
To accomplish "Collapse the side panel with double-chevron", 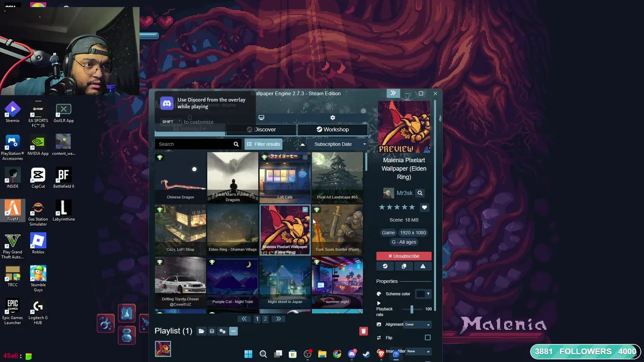I will point(393,93).
